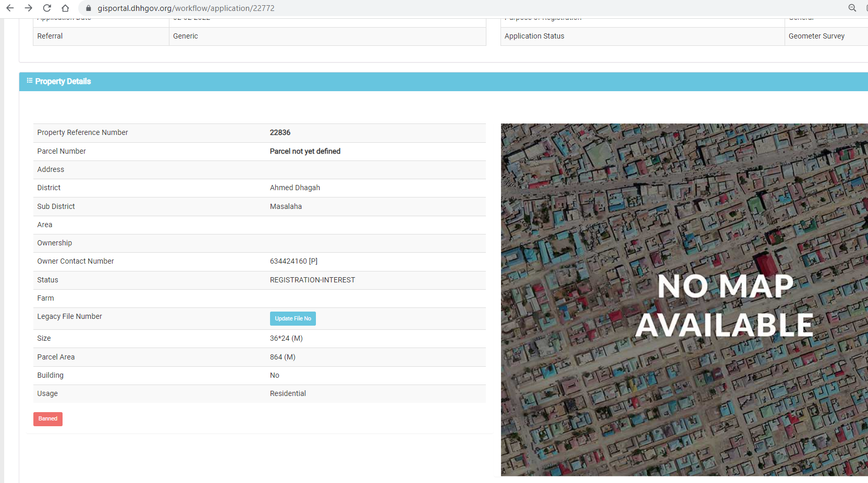Viewport: 868px width, 483px height.
Task: Reload the page with the refresh icon
Action: pyautogui.click(x=47, y=8)
